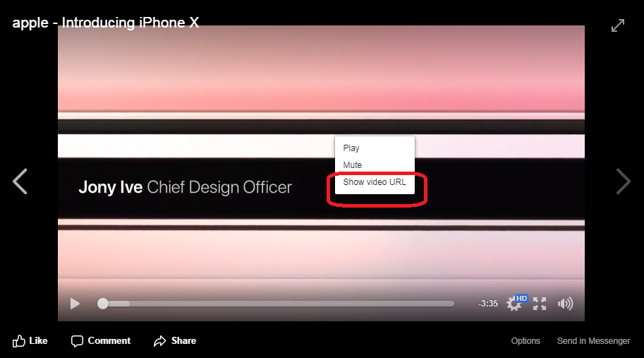Open video quality settings gear

(x=513, y=304)
